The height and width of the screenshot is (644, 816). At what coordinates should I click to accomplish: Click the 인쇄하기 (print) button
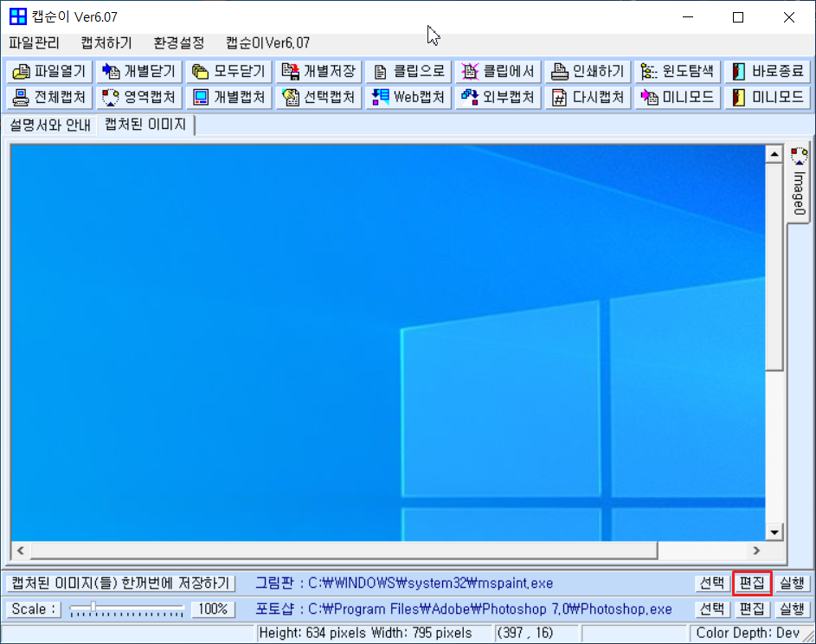click(588, 71)
